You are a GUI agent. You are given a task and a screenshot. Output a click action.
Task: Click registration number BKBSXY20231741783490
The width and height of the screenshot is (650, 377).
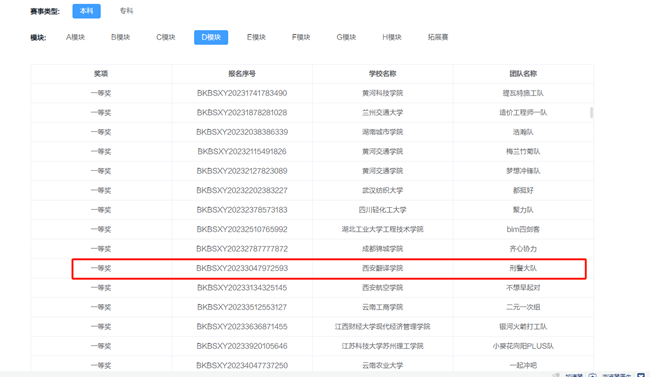coord(242,93)
